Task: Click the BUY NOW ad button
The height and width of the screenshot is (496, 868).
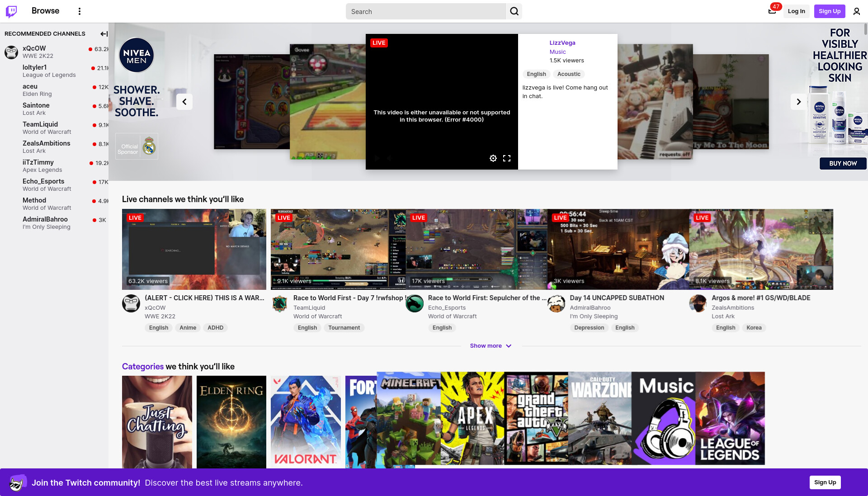Action: click(843, 164)
